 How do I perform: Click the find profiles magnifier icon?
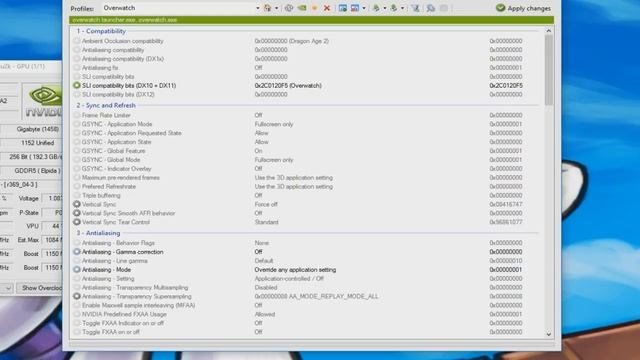[430, 8]
